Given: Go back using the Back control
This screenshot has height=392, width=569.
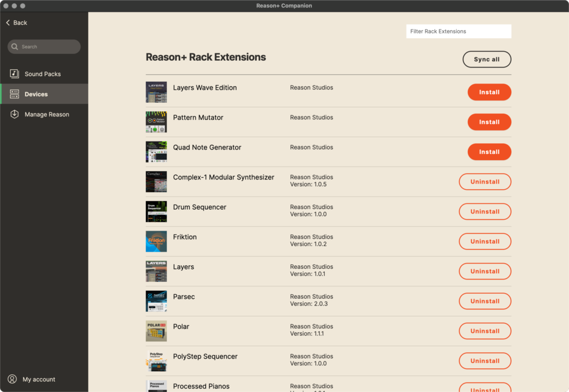Looking at the screenshot, I should (16, 23).
